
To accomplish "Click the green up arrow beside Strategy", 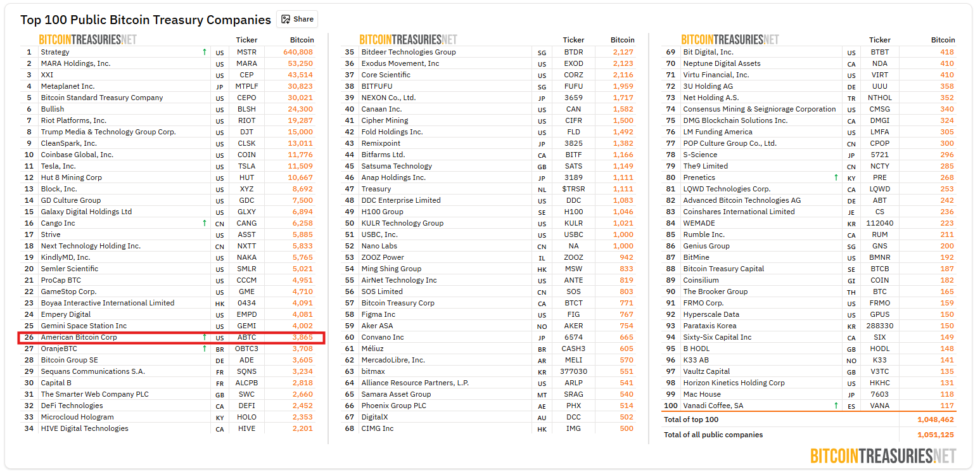I will pyautogui.click(x=204, y=52).
